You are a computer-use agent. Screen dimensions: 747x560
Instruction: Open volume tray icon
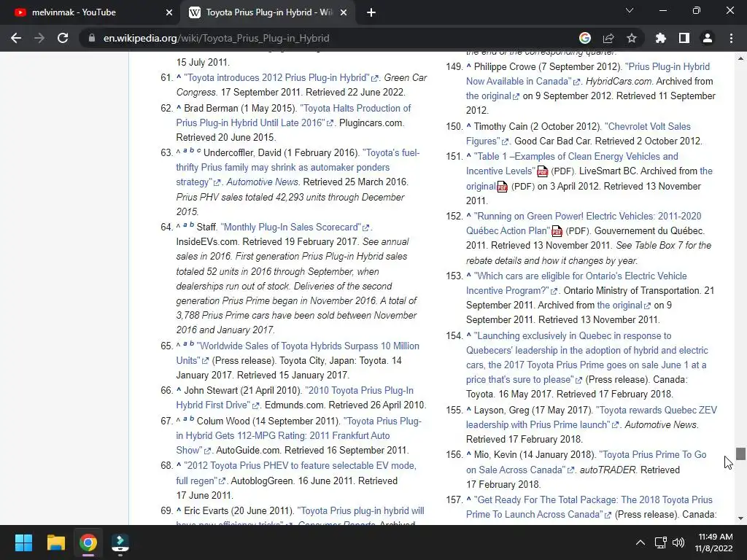(x=678, y=542)
